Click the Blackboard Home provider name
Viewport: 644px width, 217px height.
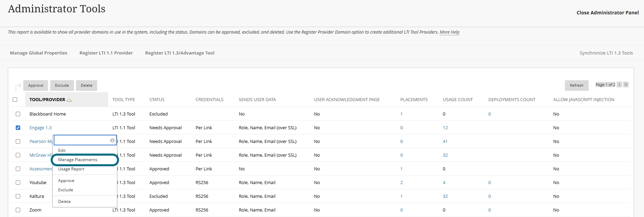tap(48, 114)
